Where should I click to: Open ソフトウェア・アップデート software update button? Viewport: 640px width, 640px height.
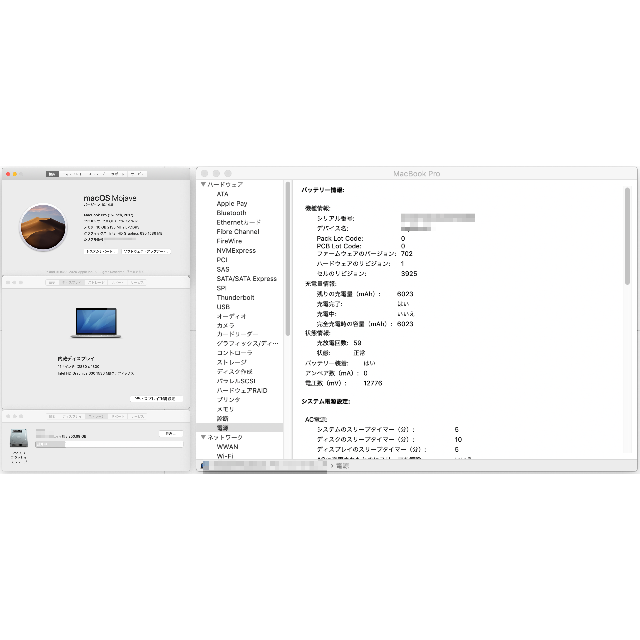pos(146,251)
